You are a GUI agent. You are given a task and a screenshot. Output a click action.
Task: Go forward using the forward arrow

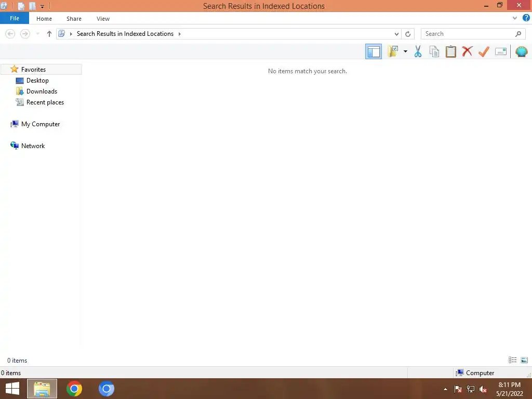tap(25, 34)
